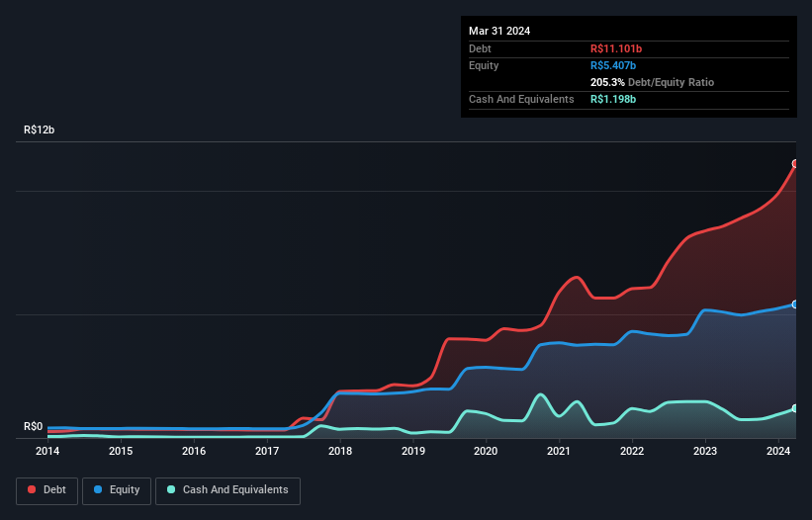
Task: Click the Equity row label in tooltip
Action: coord(484,65)
